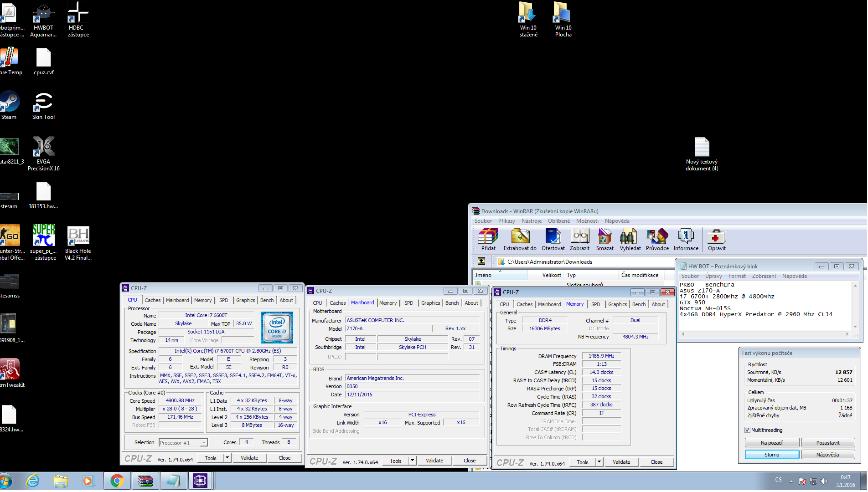868x492 pixels.
Task: Click the Otestovat icon in WinRAR
Action: coord(553,240)
